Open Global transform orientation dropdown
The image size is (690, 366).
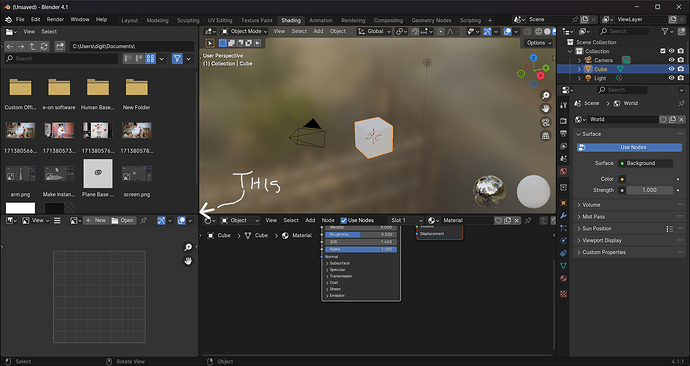[x=374, y=31]
